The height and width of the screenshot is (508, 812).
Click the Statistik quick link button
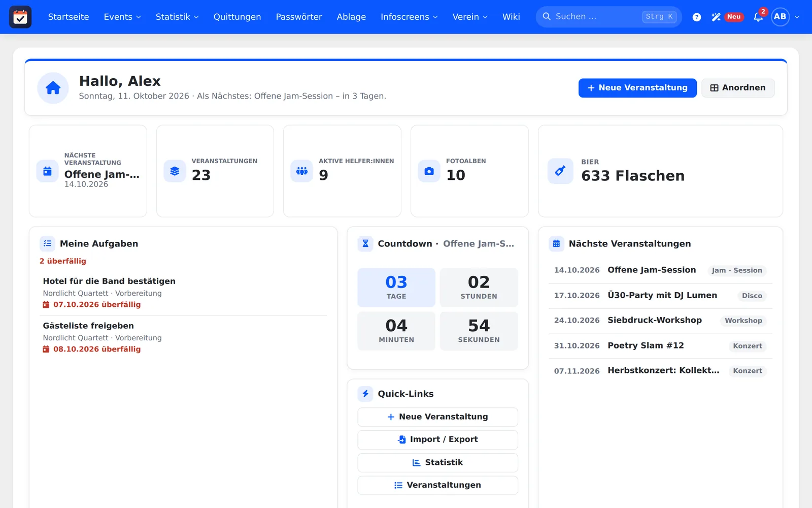point(437,462)
